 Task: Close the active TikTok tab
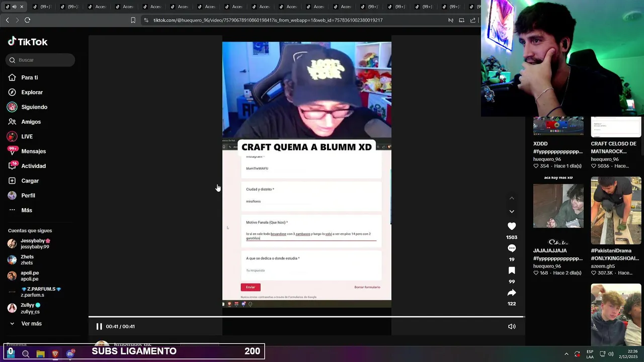[x=22, y=7]
